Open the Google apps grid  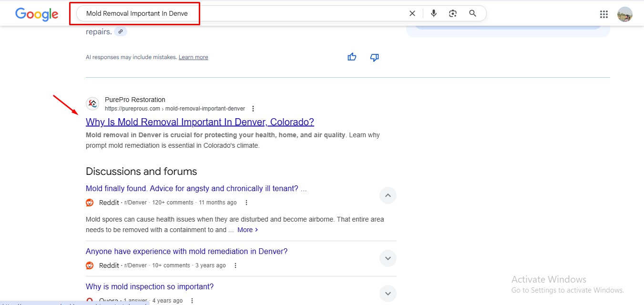[x=604, y=14]
